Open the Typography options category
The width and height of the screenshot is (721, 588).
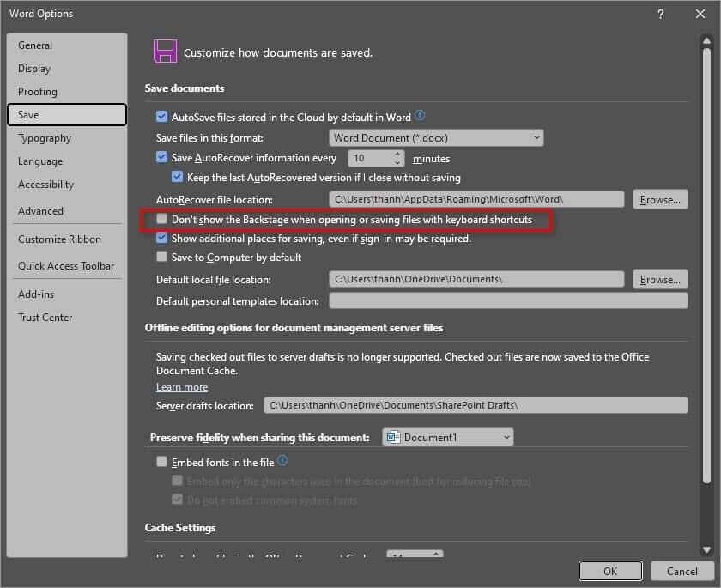(x=67, y=138)
